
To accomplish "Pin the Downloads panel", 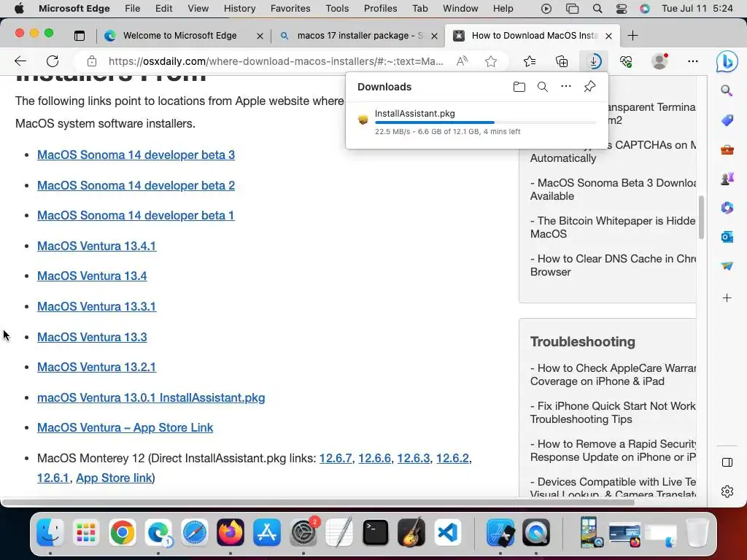I will [x=589, y=87].
